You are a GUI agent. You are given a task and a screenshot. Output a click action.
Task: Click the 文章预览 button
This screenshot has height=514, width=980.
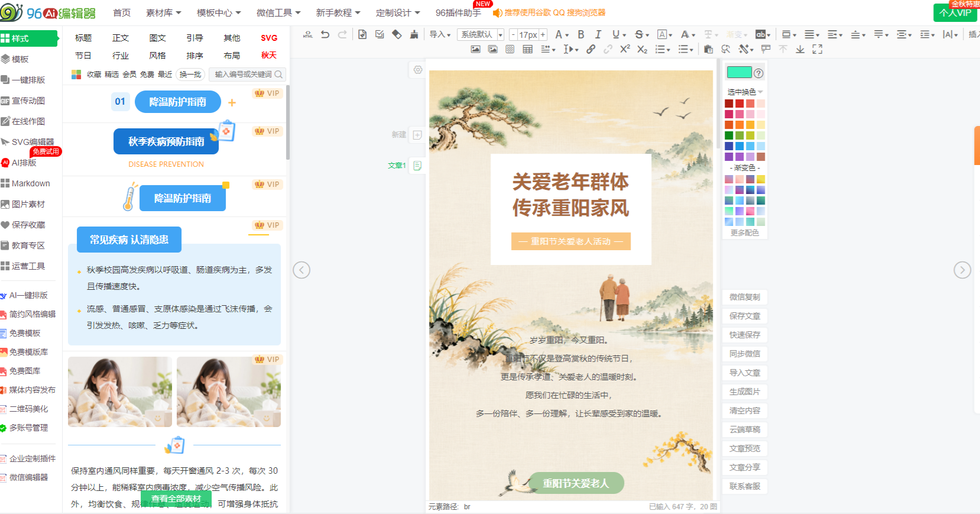[745, 448]
